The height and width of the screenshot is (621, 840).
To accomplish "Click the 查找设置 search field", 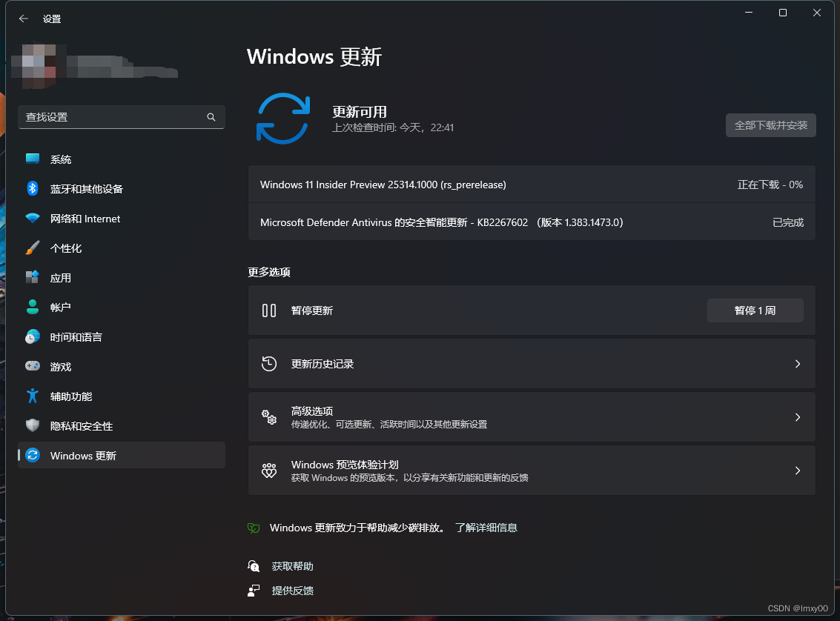I will point(122,116).
